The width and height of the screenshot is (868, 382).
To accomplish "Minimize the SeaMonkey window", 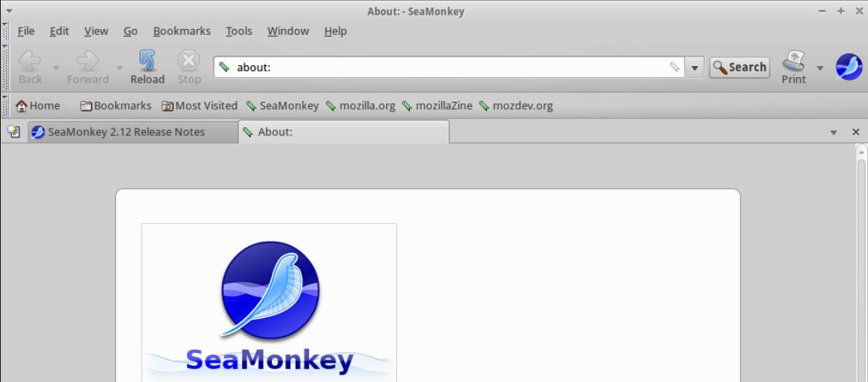I will pyautogui.click(x=823, y=11).
